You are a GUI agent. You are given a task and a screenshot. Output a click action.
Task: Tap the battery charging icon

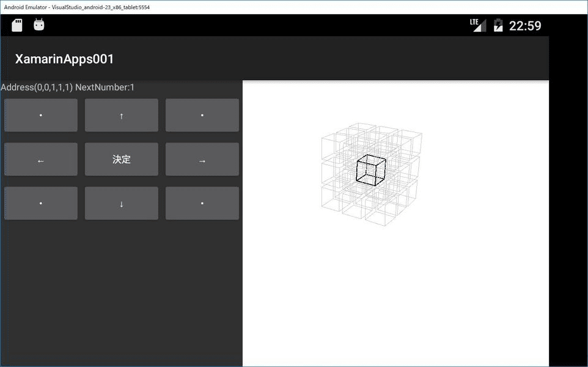click(498, 25)
